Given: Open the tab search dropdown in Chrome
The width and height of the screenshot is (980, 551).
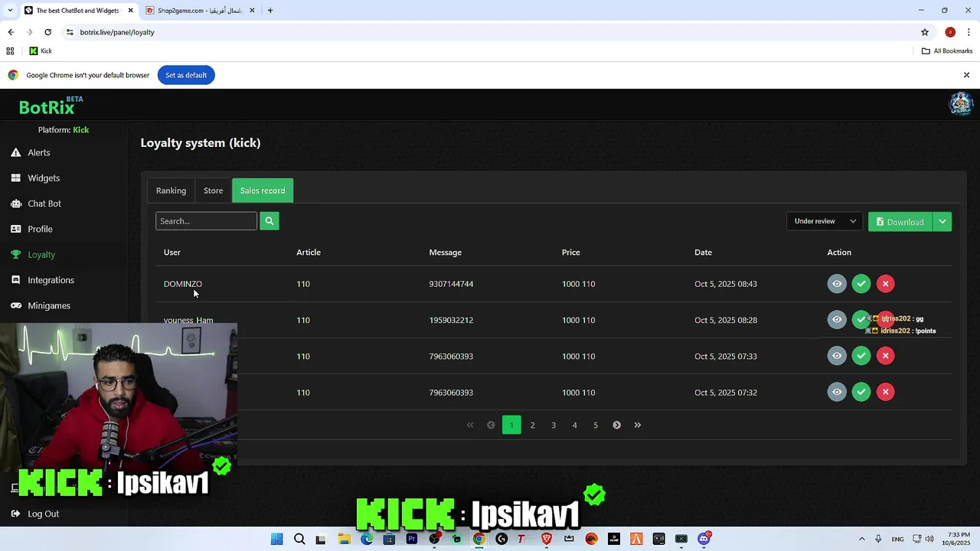Looking at the screenshot, I should pyautogui.click(x=10, y=11).
